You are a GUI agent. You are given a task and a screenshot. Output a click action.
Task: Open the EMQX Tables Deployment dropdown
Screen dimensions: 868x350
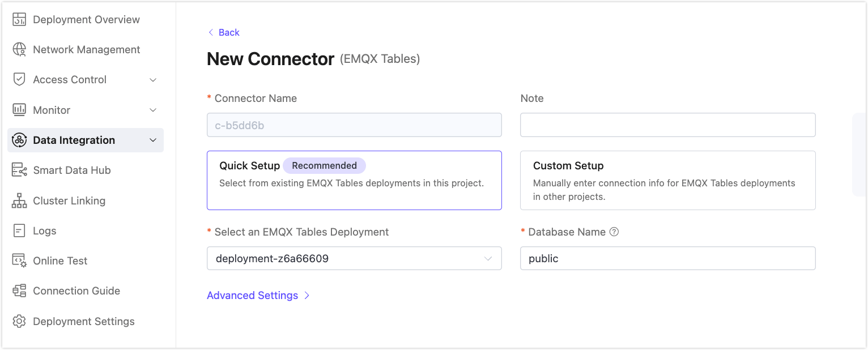tap(354, 258)
